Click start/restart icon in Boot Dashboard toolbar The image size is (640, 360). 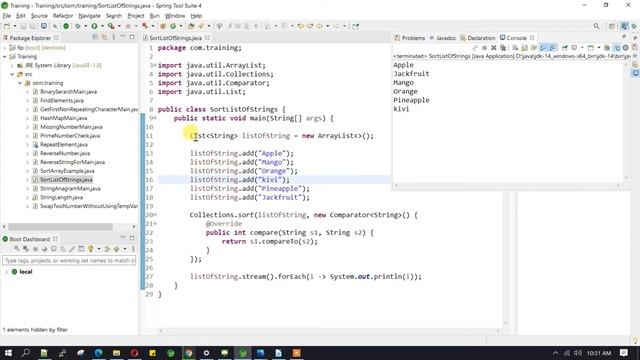pyautogui.click(x=17, y=249)
